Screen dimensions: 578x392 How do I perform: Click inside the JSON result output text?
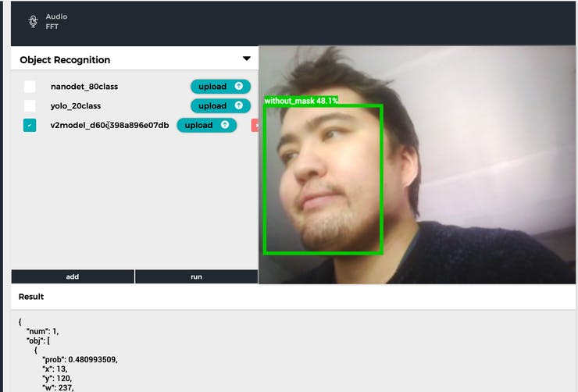(x=78, y=359)
